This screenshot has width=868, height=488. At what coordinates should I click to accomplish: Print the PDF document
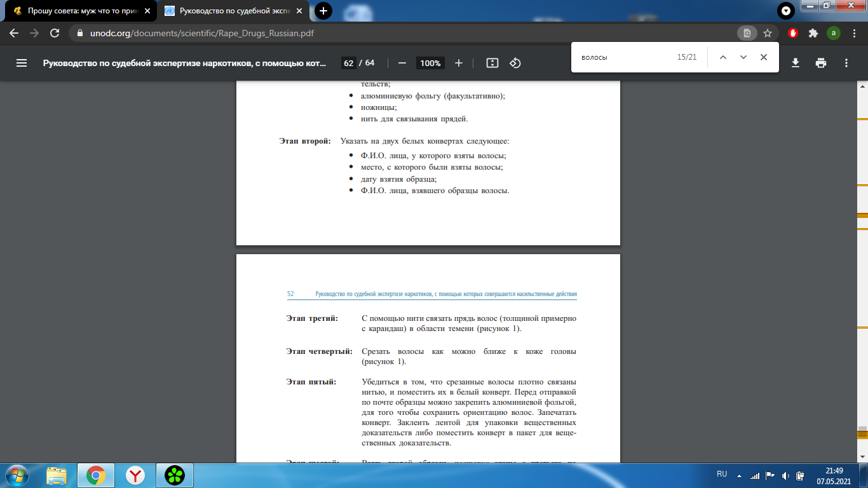(821, 63)
